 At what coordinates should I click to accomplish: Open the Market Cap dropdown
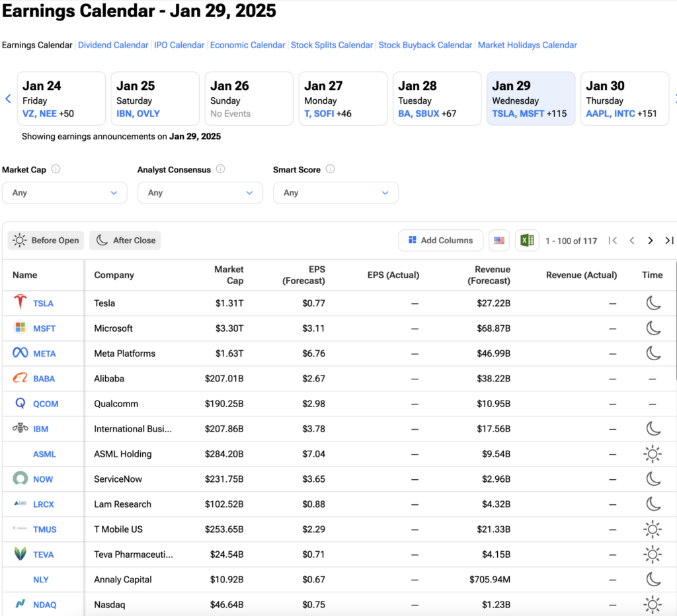click(64, 192)
